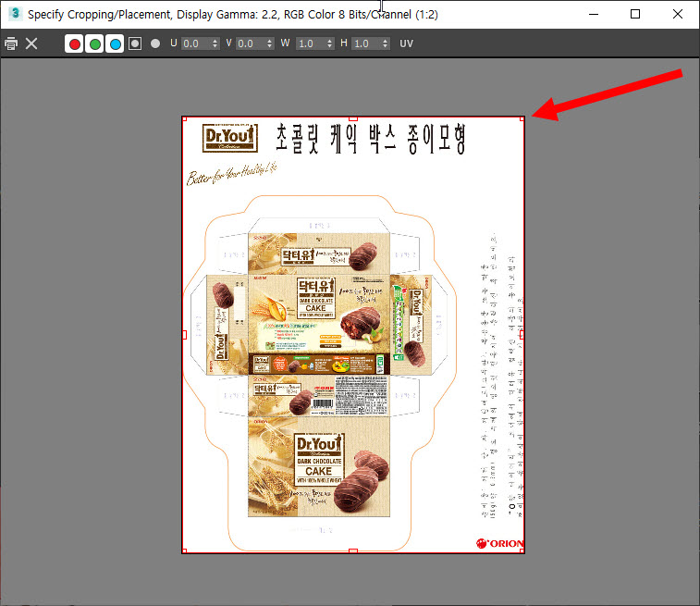Image resolution: width=700 pixels, height=606 pixels.
Task: Click the X clear icon in the toolbar
Action: click(x=31, y=43)
